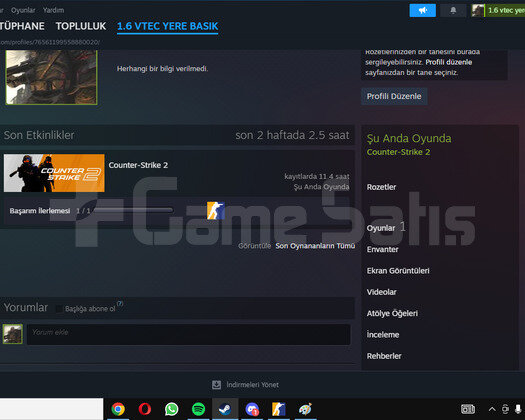Follow the Profili düzenle text link

click(x=449, y=62)
